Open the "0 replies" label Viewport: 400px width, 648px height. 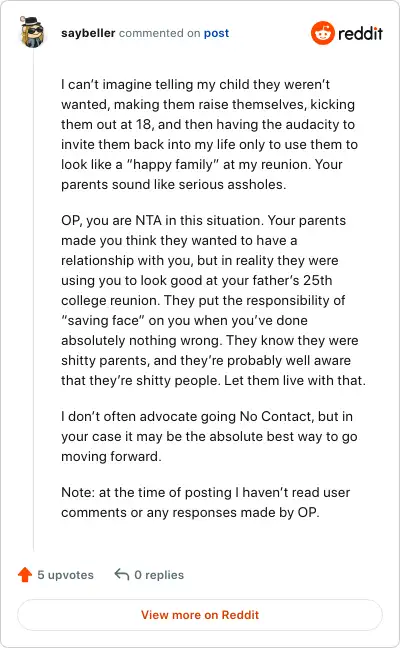click(x=159, y=575)
